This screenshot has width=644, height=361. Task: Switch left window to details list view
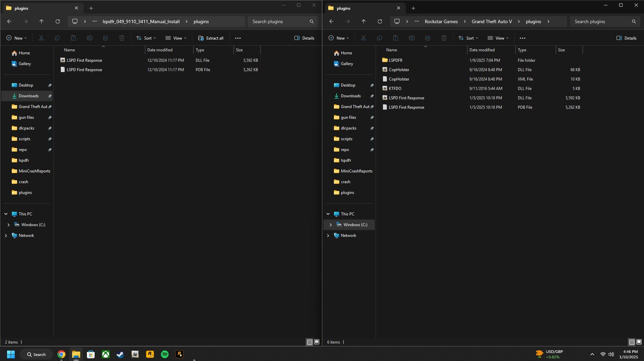(309, 342)
